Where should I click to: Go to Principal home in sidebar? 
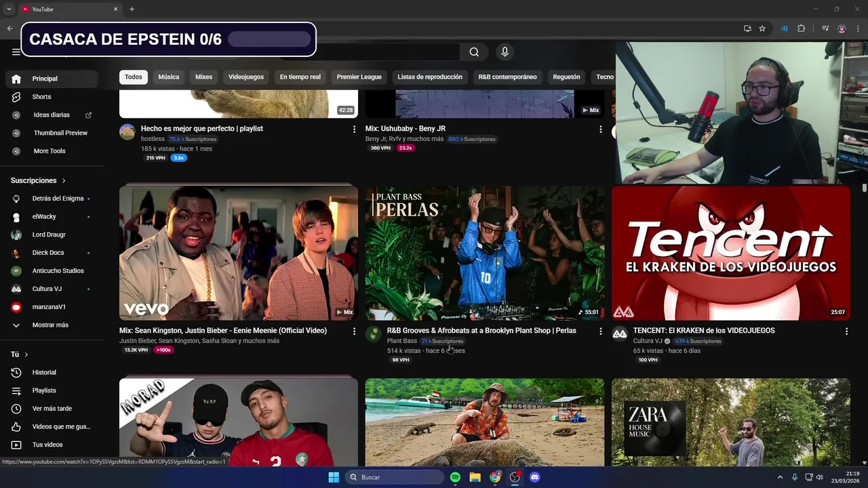[53, 79]
